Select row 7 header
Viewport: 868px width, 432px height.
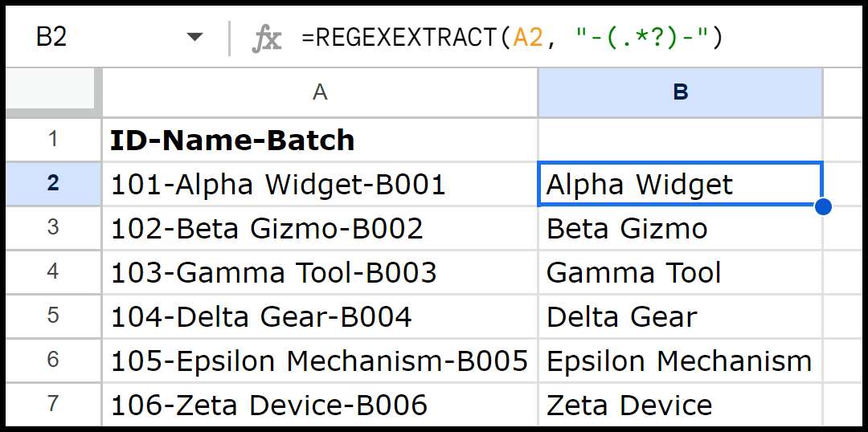(54, 405)
